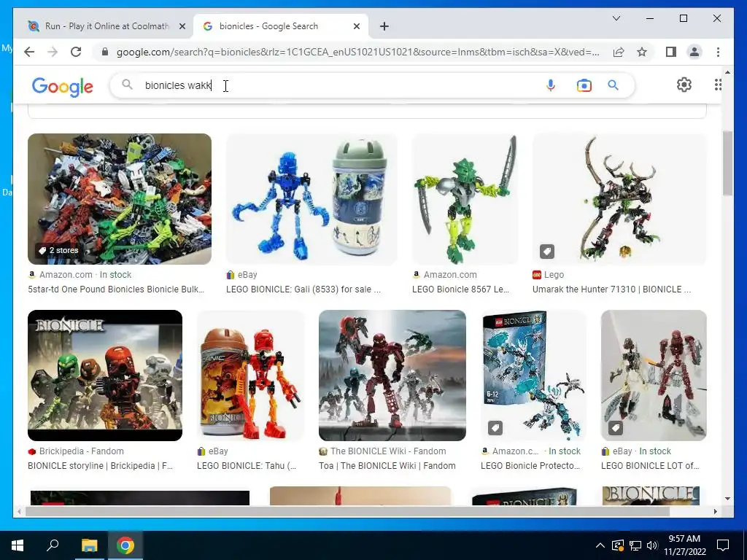
Task: Click the Google search text field
Action: tap(333, 85)
